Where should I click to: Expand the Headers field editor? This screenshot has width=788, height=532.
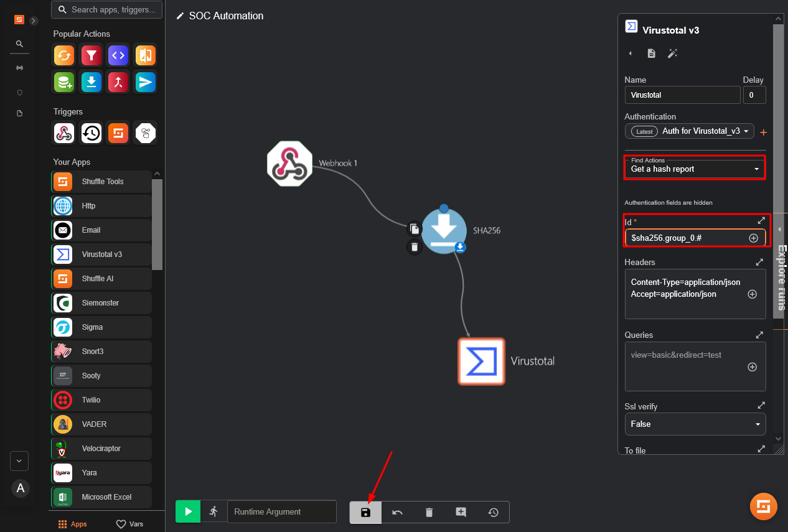759,263
